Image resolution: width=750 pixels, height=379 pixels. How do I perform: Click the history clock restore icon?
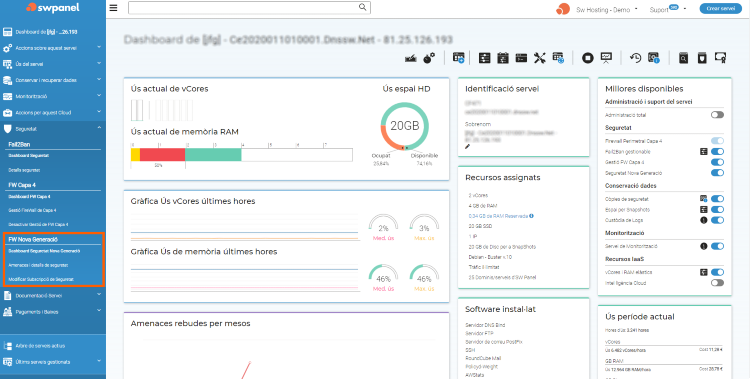(635, 58)
